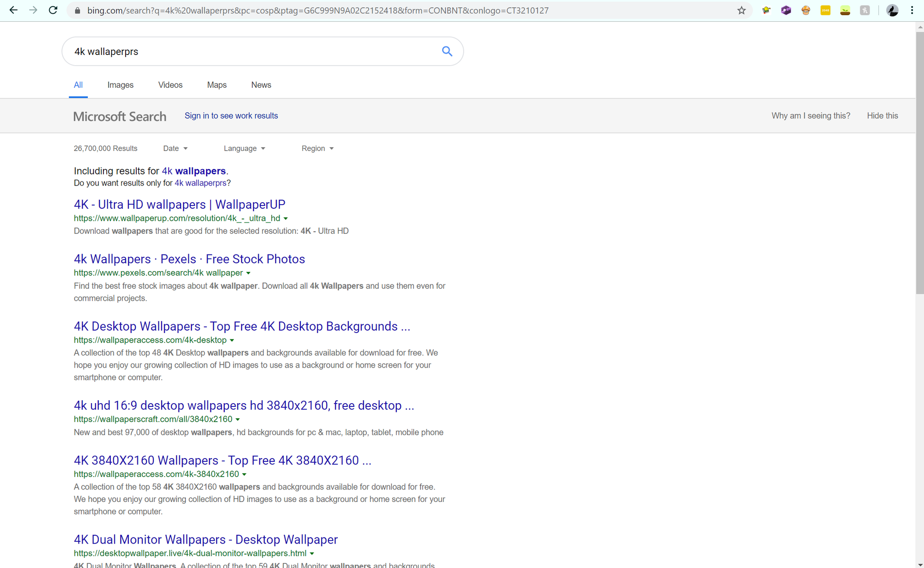This screenshot has width=924, height=568.
Task: Click the corrected '4k wallpapers' link
Action: (194, 171)
